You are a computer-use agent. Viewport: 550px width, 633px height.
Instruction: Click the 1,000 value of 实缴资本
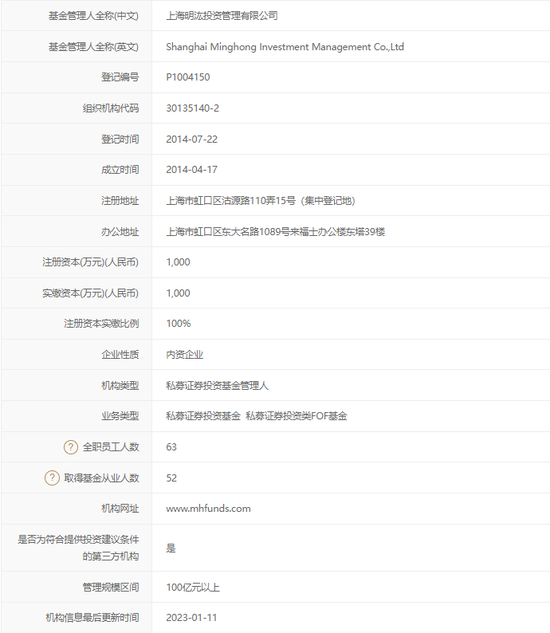point(178,293)
